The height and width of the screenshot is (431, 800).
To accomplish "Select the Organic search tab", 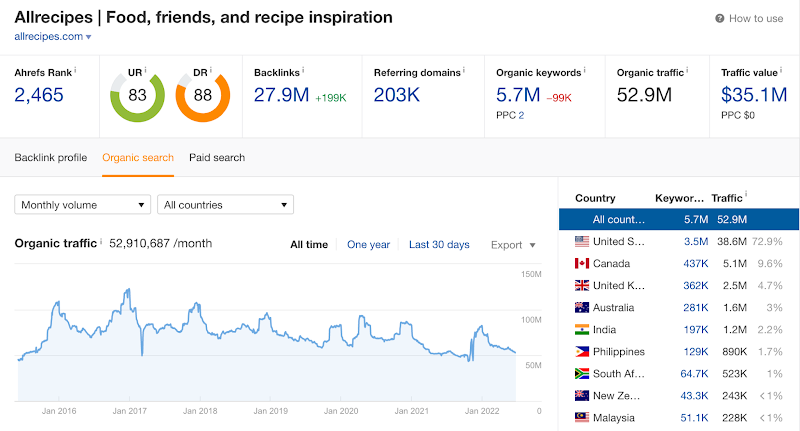I will coord(138,158).
